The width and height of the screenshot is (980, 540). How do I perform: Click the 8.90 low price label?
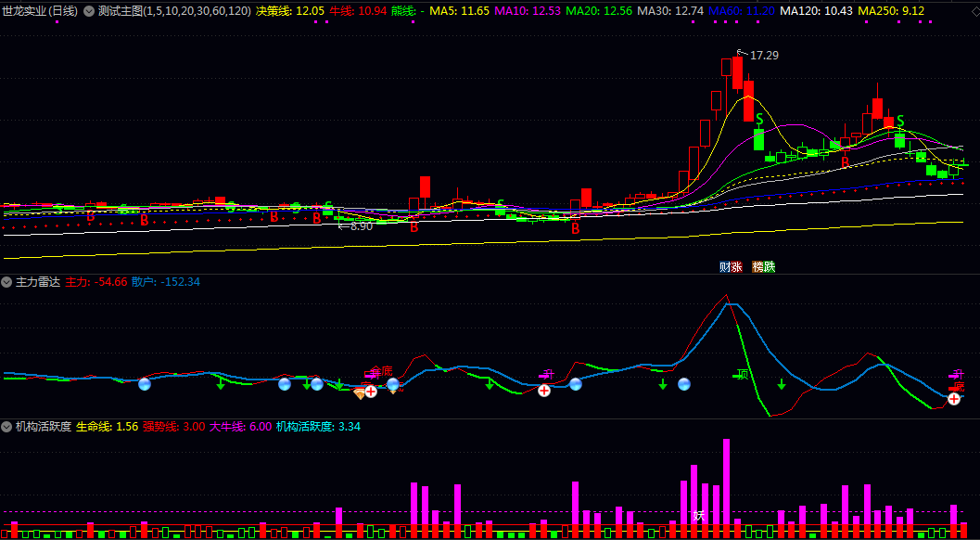pos(362,226)
